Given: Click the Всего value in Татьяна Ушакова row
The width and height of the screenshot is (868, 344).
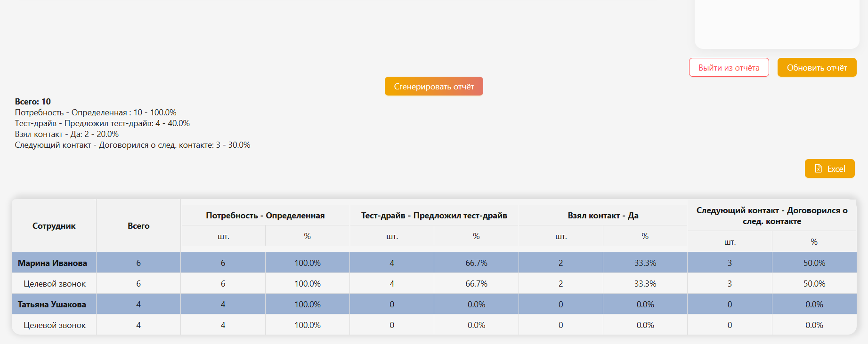Looking at the screenshot, I should click(138, 304).
